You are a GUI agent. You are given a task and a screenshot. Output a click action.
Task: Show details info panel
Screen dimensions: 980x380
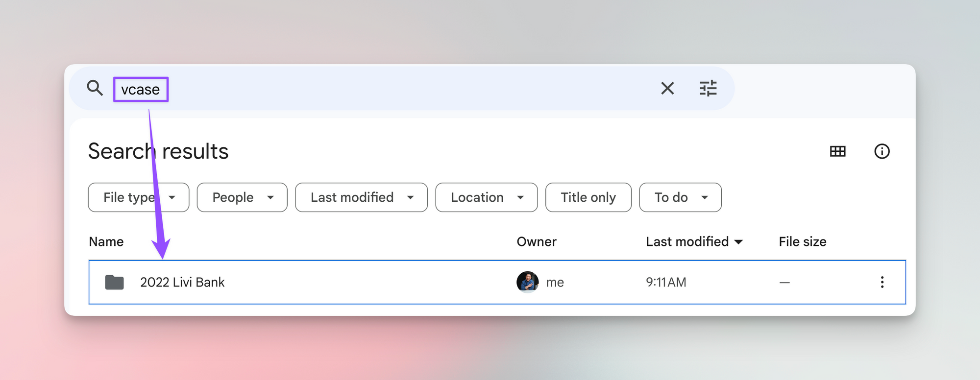click(x=882, y=151)
